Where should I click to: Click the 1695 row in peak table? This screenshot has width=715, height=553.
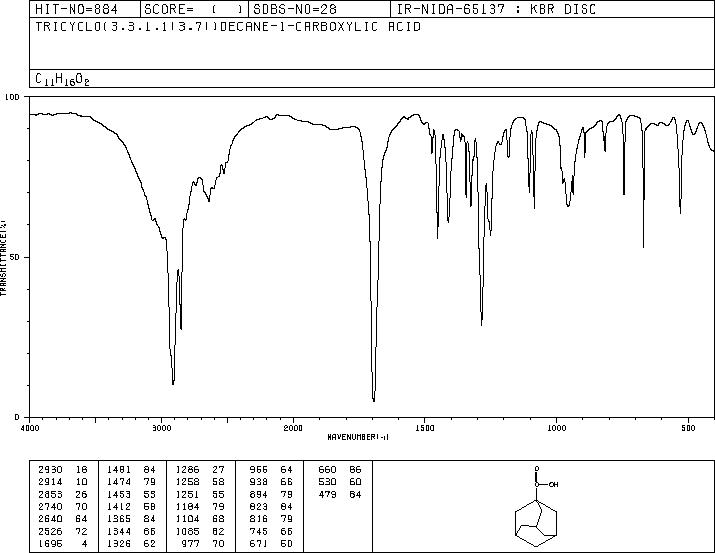(63, 543)
